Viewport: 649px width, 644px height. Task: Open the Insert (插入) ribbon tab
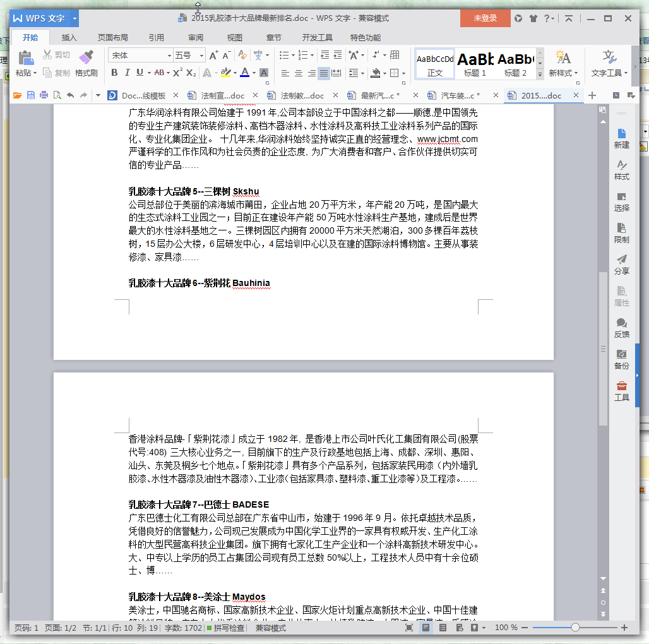pyautogui.click(x=69, y=38)
